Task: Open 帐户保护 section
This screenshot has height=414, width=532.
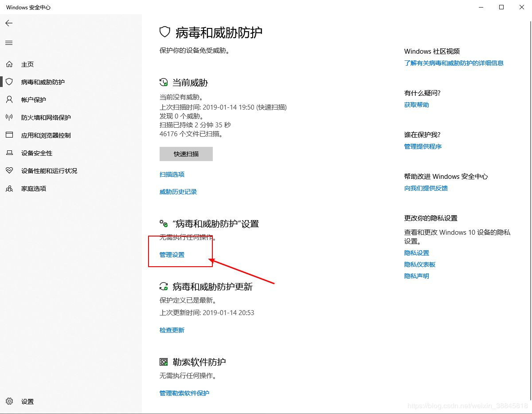Action: 34,100
